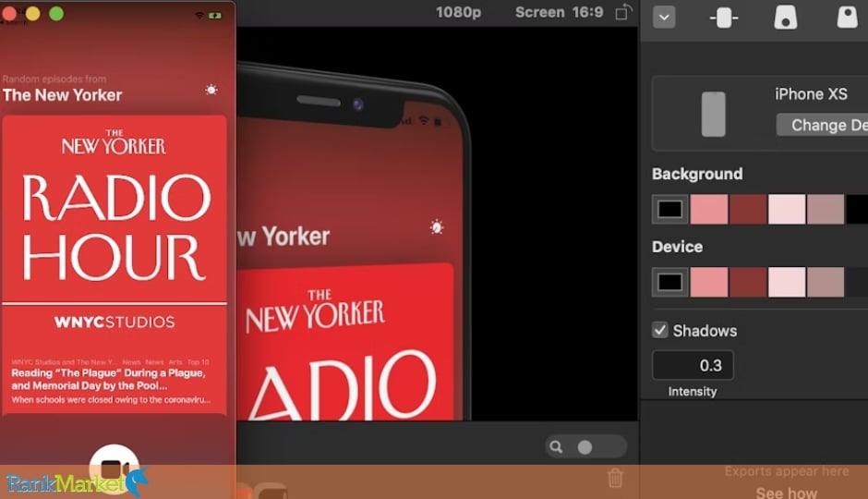The height and width of the screenshot is (499, 868).
Task: Pick the light pink Device swatch
Action: click(x=709, y=282)
